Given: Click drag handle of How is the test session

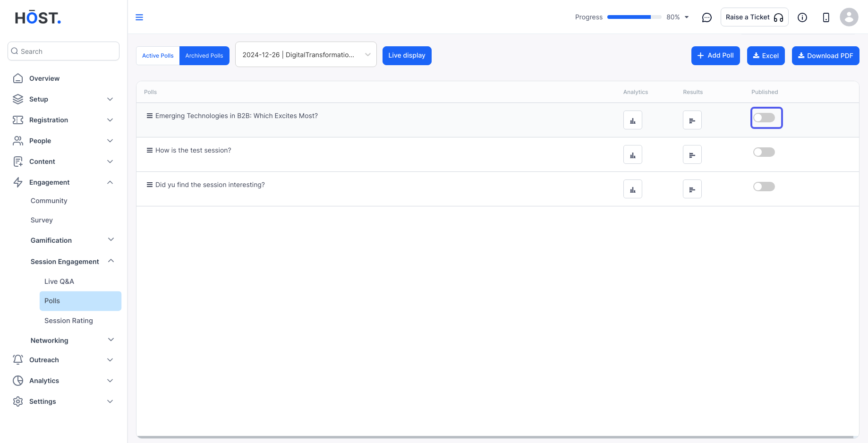Looking at the screenshot, I should (150, 150).
